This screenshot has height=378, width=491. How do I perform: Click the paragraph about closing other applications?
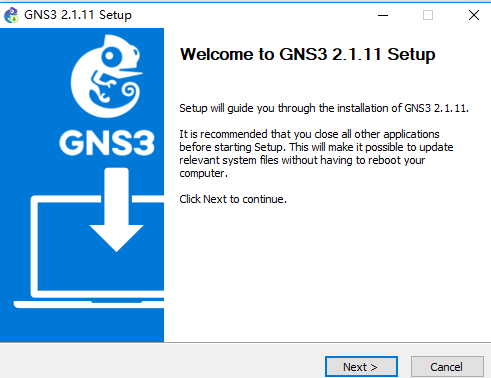[x=316, y=154]
